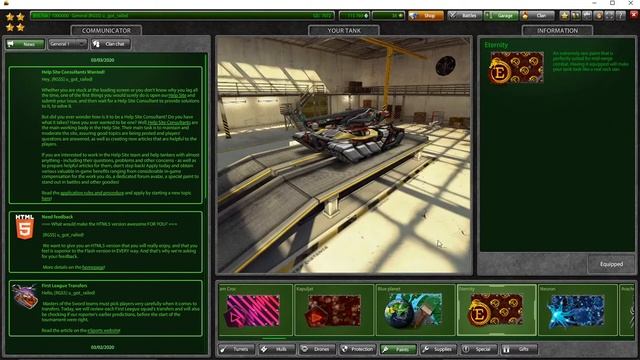Click the garage item list horizontal scrollbar
Image resolution: width=640 pixels, height=360 pixels.
point(274,338)
